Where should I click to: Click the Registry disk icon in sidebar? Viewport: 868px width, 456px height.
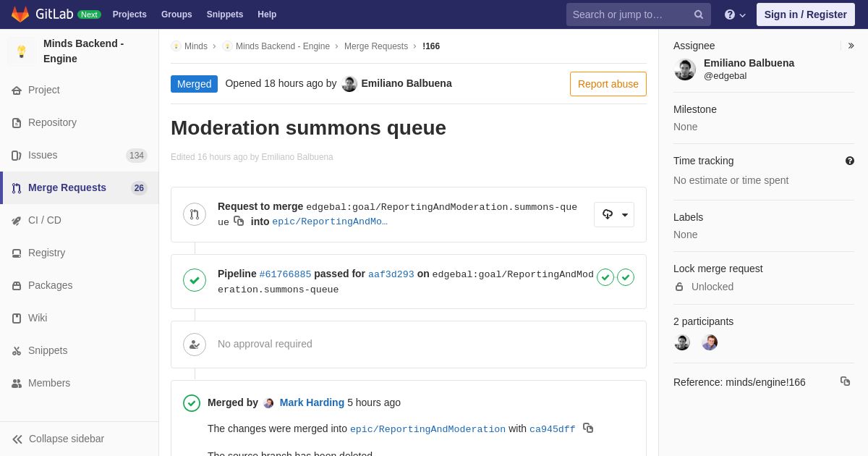pyautogui.click(x=17, y=253)
